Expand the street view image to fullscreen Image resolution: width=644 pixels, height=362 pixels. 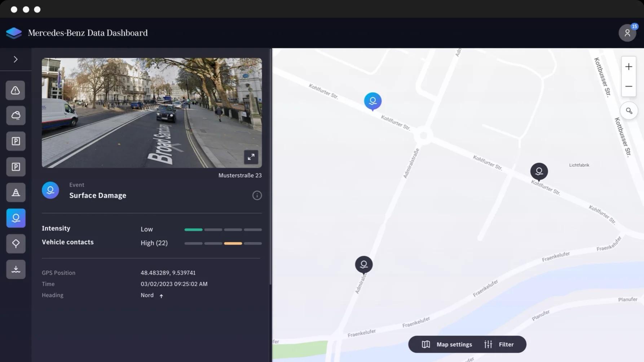(251, 157)
